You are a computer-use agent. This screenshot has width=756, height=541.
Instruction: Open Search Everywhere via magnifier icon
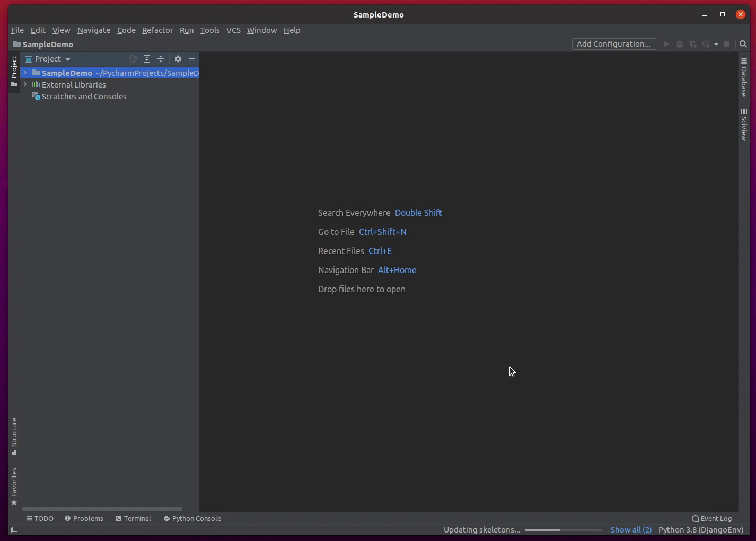(x=743, y=44)
